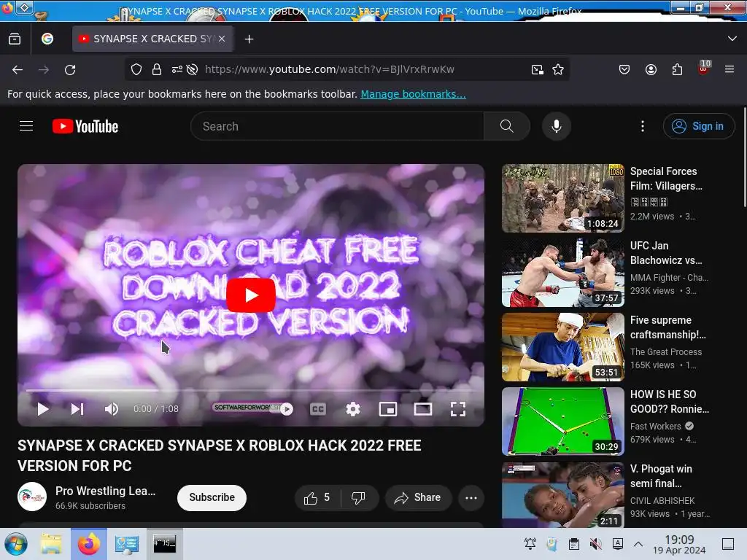Image resolution: width=747 pixels, height=560 pixels.
Task: Open Firefox account icon
Action: [651, 69]
